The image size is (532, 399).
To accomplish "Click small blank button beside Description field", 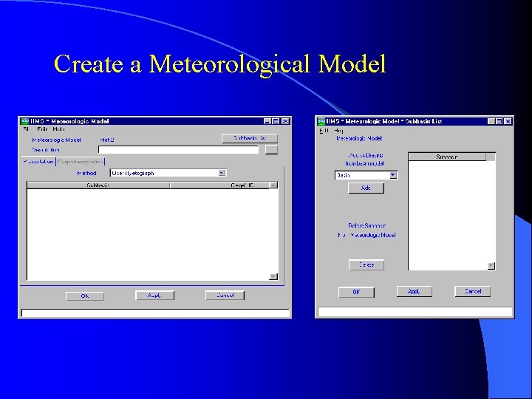I will [271, 149].
